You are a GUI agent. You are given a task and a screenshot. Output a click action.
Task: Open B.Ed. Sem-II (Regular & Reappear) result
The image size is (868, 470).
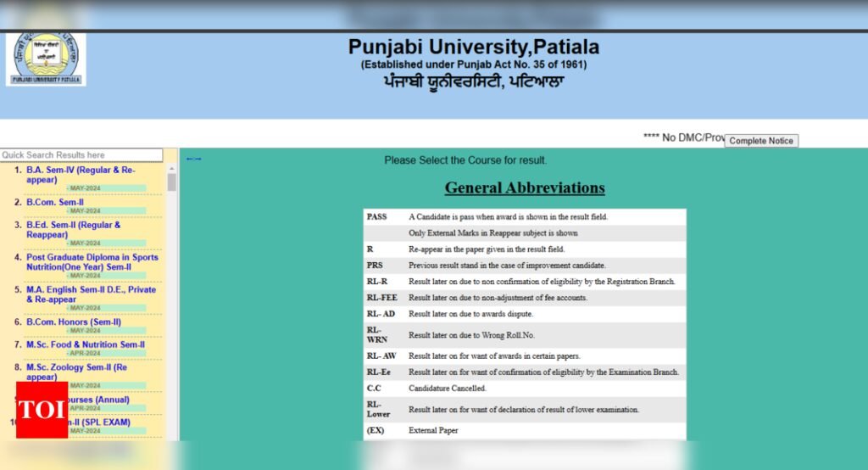pos(73,229)
